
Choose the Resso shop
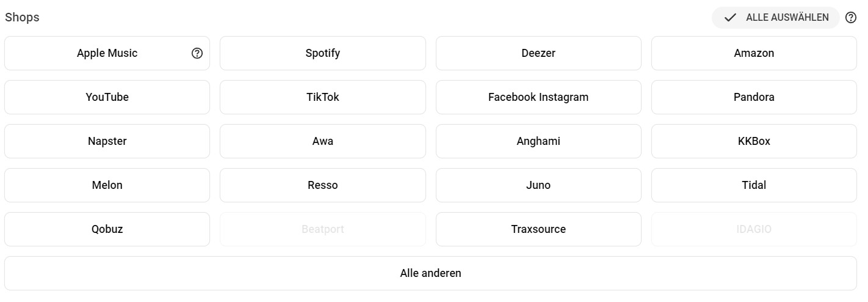click(323, 185)
